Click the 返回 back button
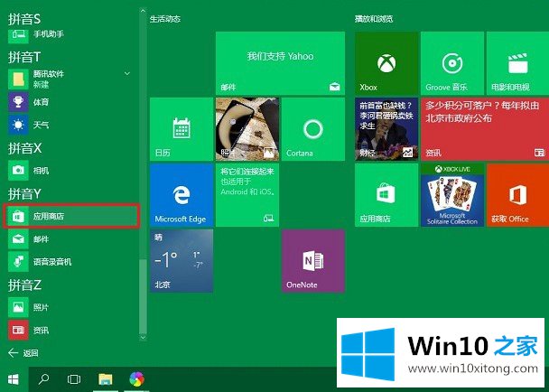Viewport: 549px width, 392px height. (23, 353)
